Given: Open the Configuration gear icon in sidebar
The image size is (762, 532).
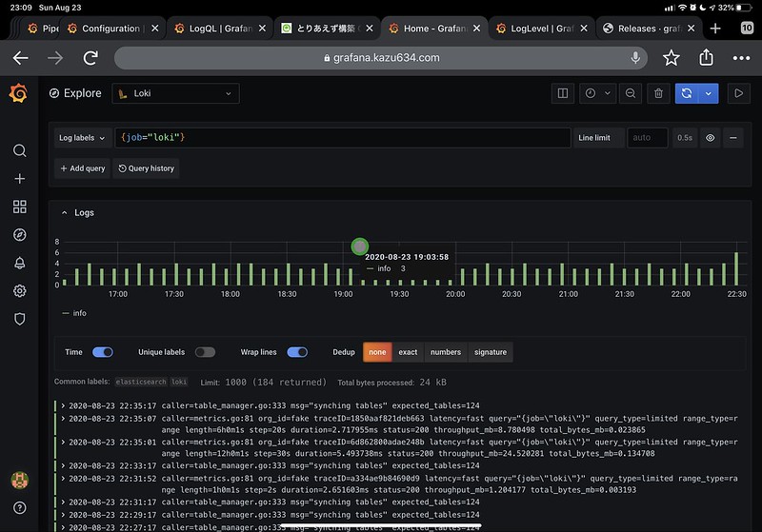Looking at the screenshot, I should [x=19, y=291].
